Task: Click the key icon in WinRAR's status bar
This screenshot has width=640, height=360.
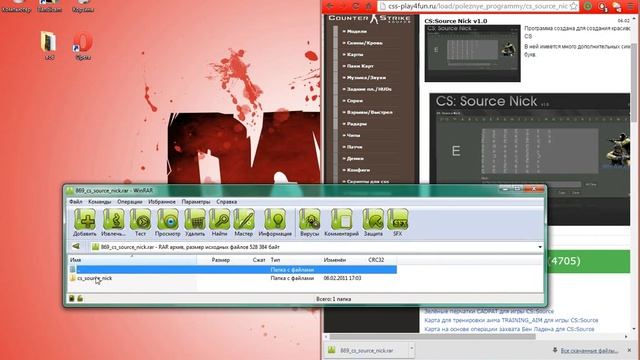Action: (x=80, y=298)
